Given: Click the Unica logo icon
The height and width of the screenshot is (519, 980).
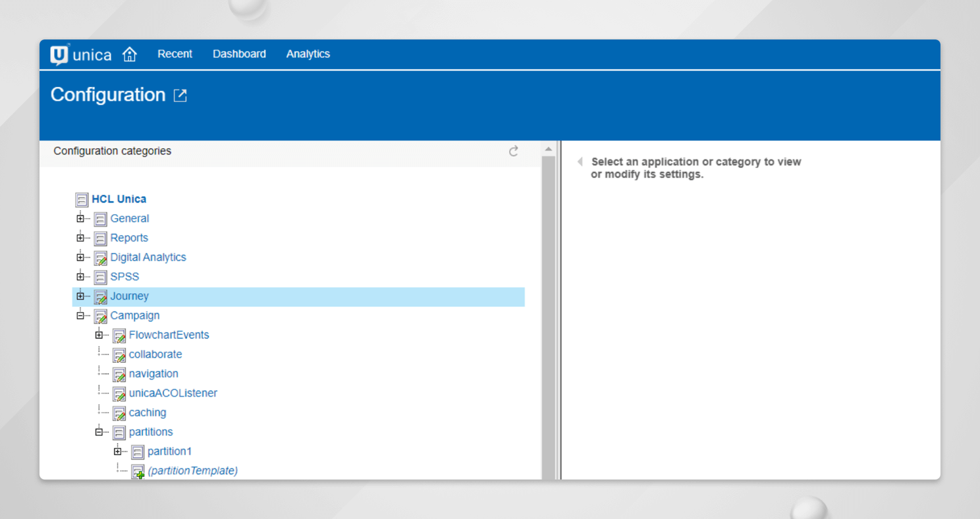Looking at the screenshot, I should click(59, 55).
